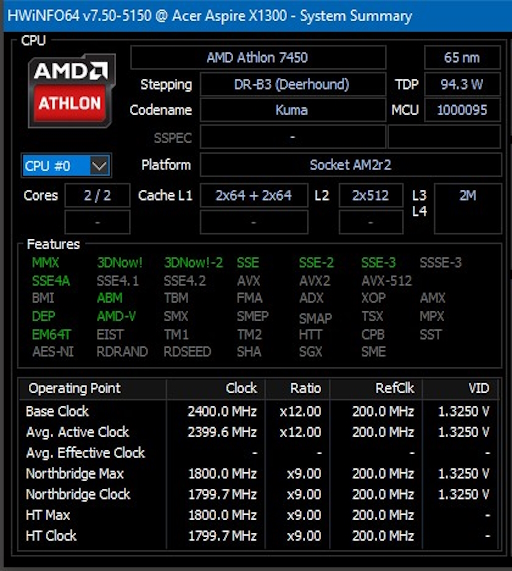Select the HT Clock row

tap(259, 536)
